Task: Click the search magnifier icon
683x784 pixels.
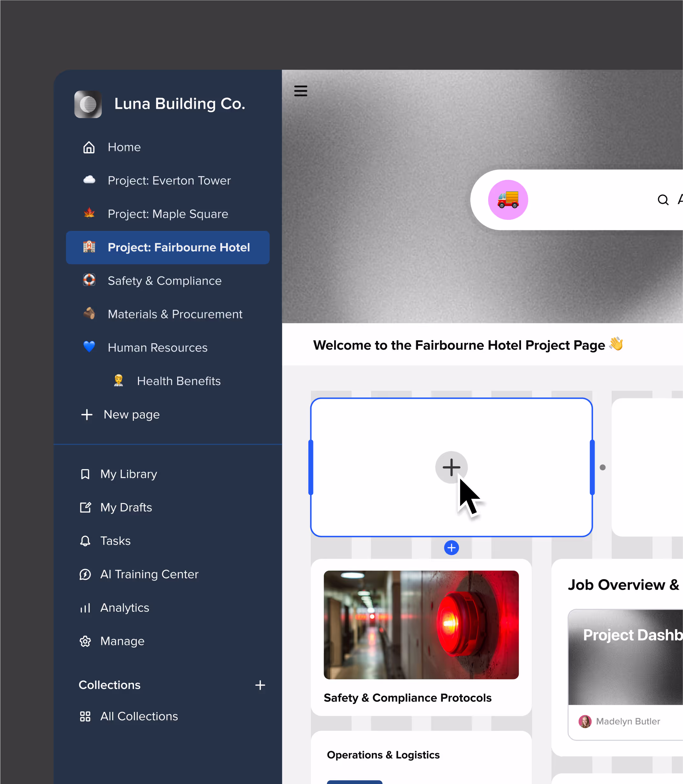Action: tap(663, 200)
